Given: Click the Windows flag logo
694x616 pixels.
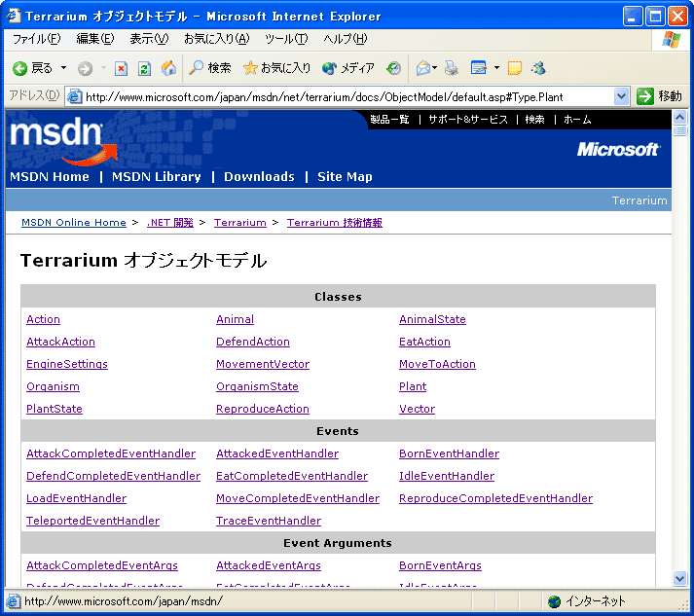Looking at the screenshot, I should [672, 39].
